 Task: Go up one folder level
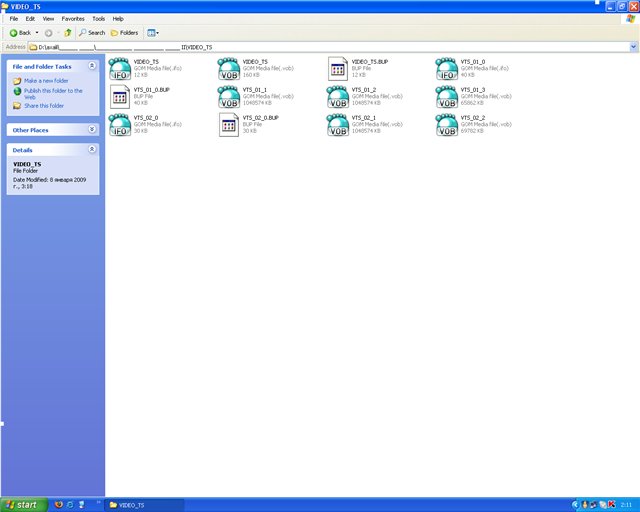click(x=68, y=33)
